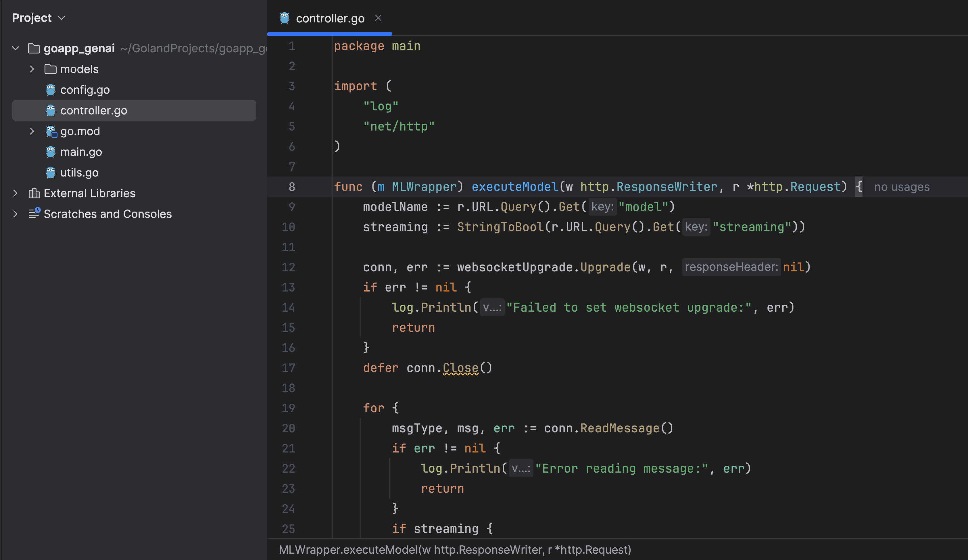Expand the models folder

(x=32, y=69)
